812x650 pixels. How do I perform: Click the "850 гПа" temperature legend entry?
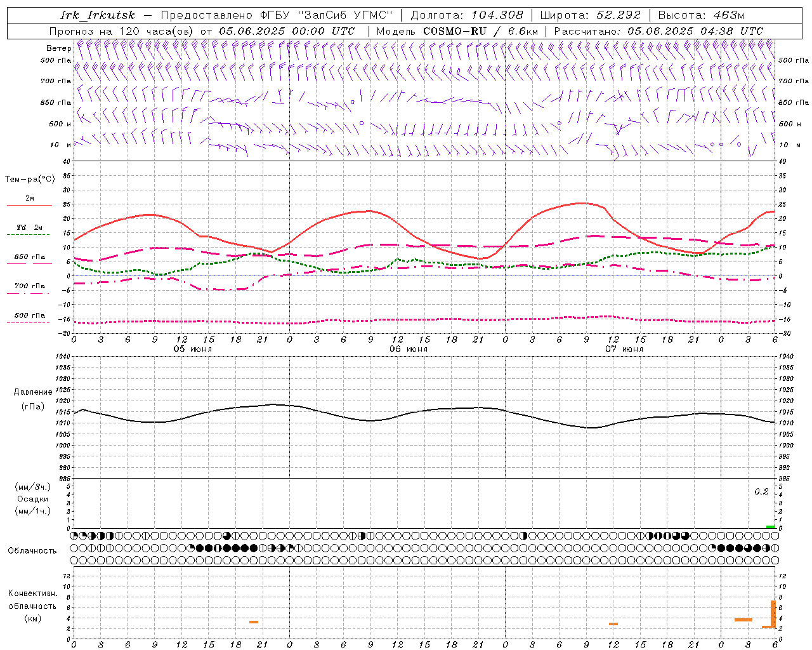pos(30,257)
